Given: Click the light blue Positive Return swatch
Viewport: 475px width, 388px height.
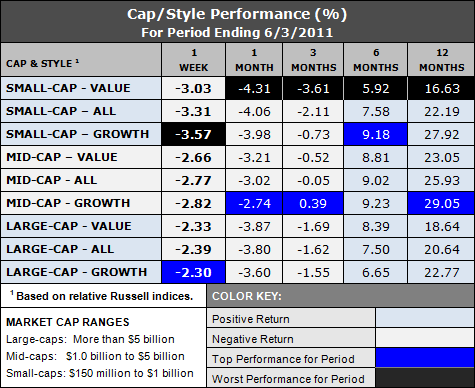Looking at the screenshot, I should click(x=425, y=318).
